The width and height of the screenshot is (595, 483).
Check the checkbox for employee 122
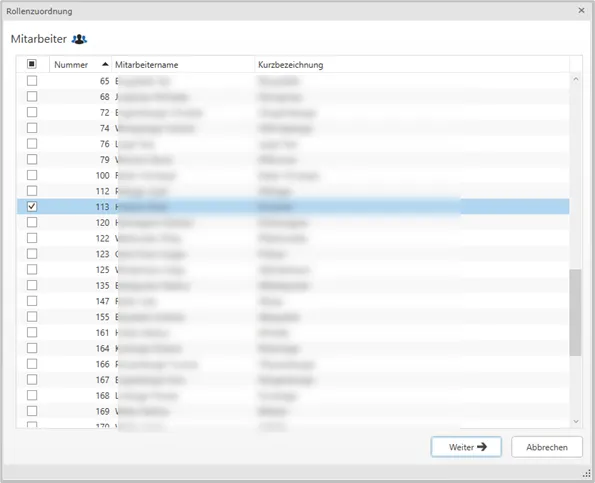point(32,238)
